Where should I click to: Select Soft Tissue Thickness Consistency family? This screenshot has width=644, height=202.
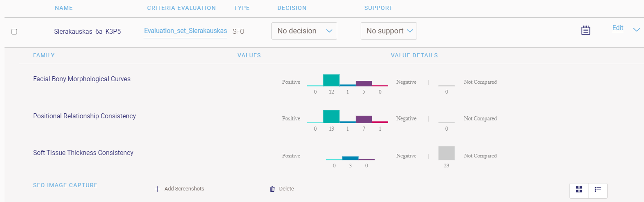pos(83,153)
